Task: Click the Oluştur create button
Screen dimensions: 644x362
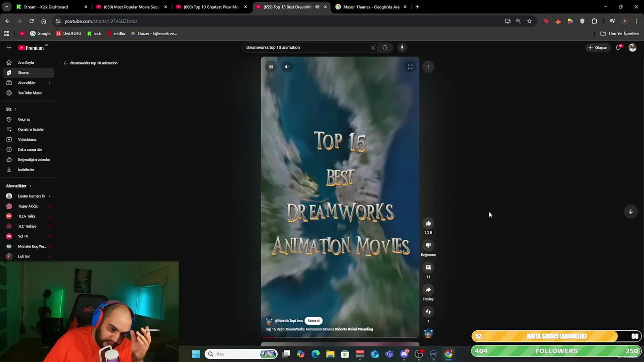Action: coord(598,48)
